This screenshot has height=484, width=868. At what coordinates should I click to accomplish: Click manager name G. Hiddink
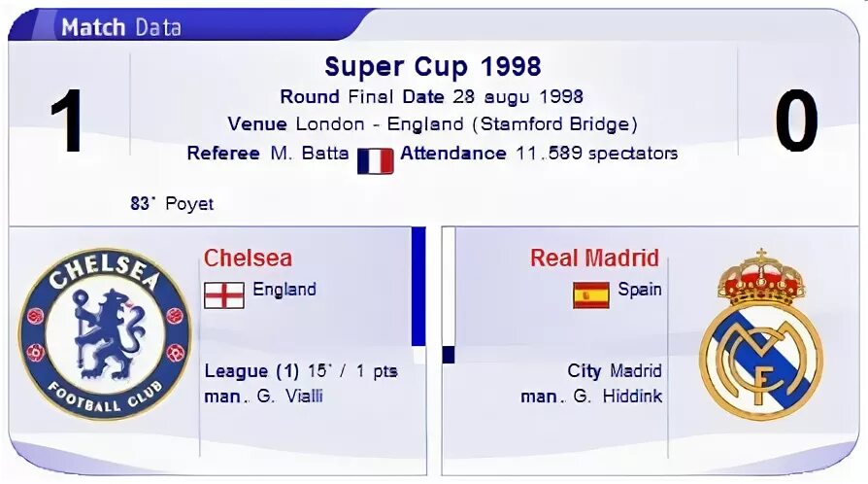618,397
